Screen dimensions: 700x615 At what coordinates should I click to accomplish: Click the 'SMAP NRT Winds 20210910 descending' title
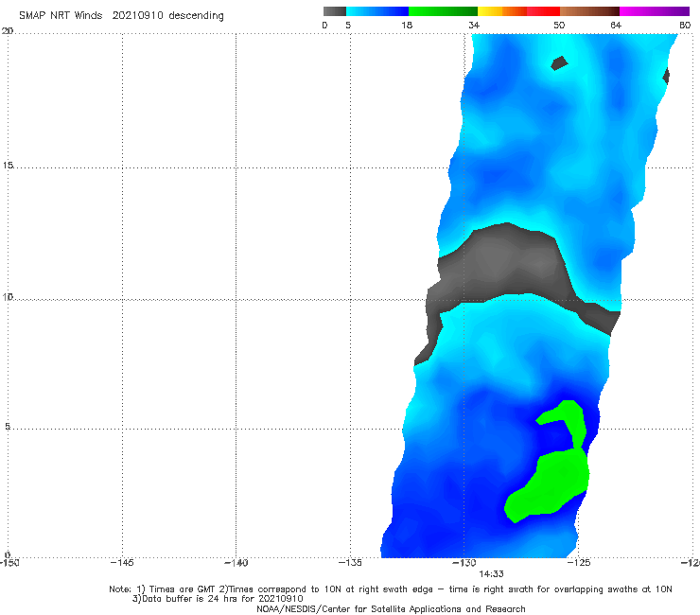click(x=121, y=15)
